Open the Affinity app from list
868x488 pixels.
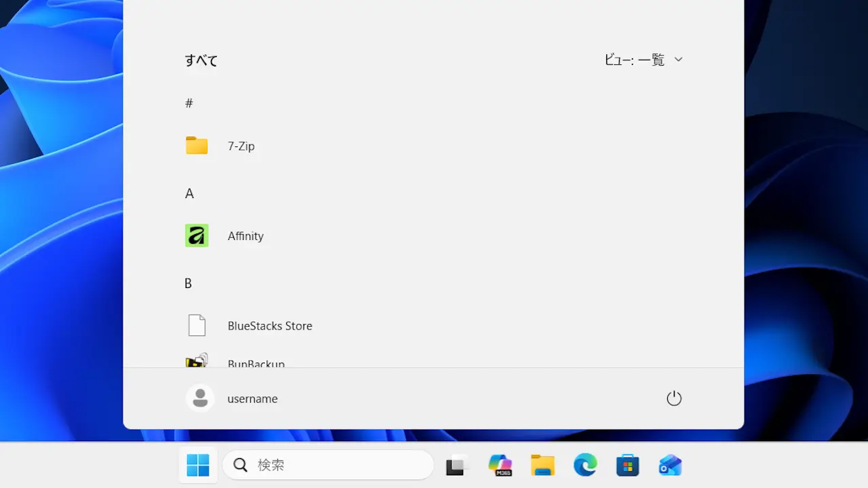click(x=245, y=236)
